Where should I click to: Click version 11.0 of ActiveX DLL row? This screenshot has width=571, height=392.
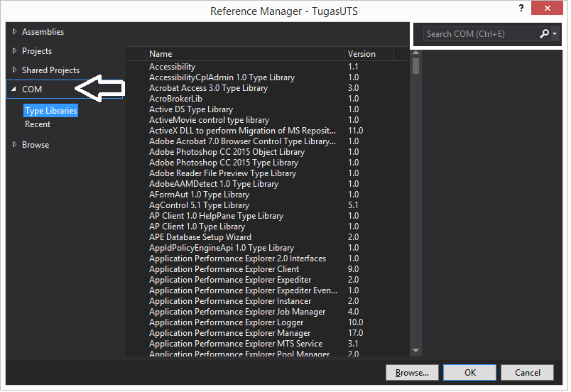tap(355, 131)
